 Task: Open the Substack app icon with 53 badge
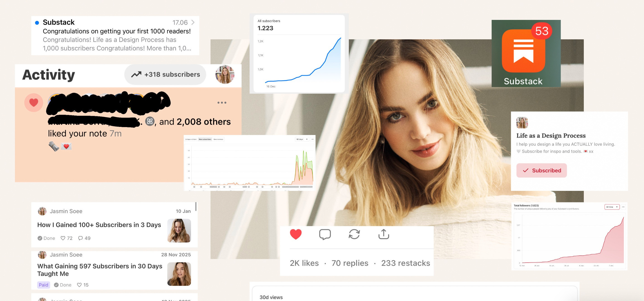point(523,51)
